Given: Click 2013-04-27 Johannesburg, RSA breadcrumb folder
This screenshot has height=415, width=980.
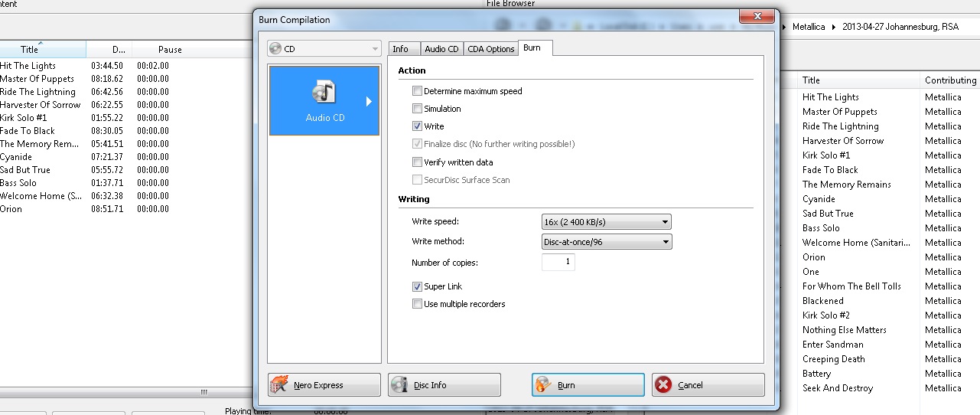Looking at the screenshot, I should coord(900,27).
